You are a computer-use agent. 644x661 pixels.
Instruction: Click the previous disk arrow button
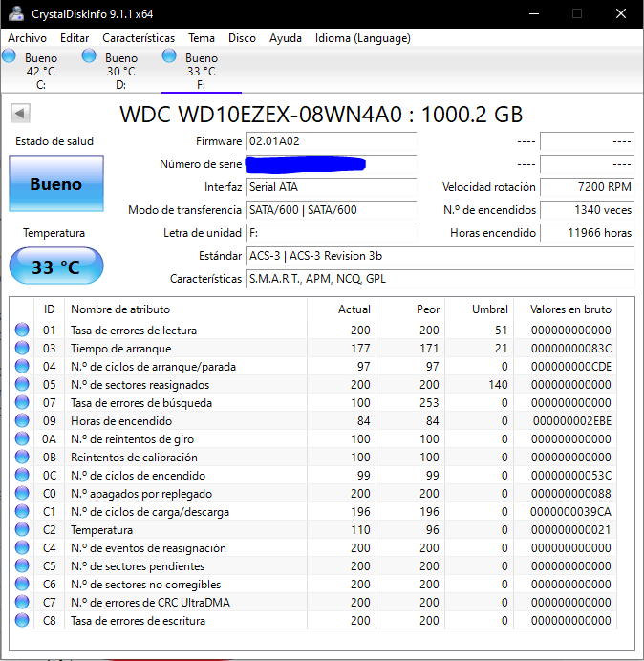20,113
